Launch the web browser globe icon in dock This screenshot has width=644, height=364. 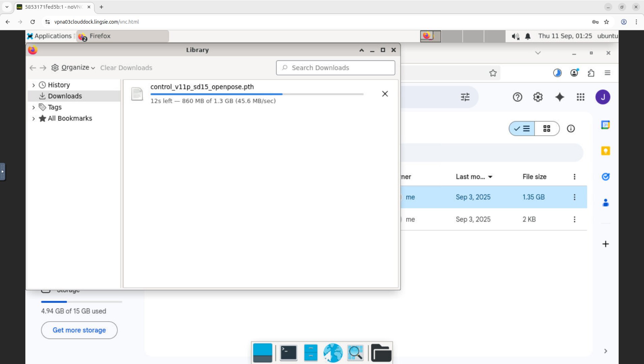coord(333,353)
